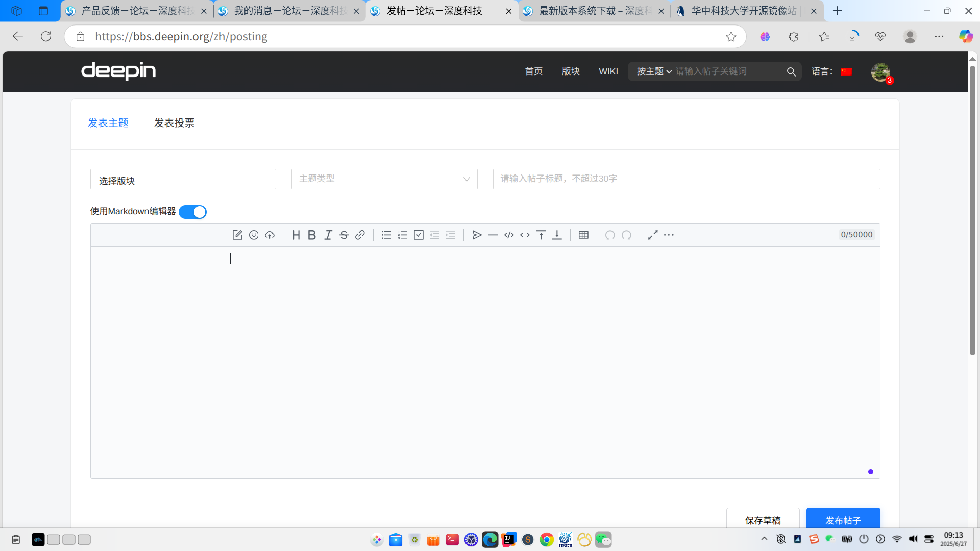Image resolution: width=980 pixels, height=551 pixels.
Task: Apply bold formatting in the editor toolbar
Action: pos(312,235)
